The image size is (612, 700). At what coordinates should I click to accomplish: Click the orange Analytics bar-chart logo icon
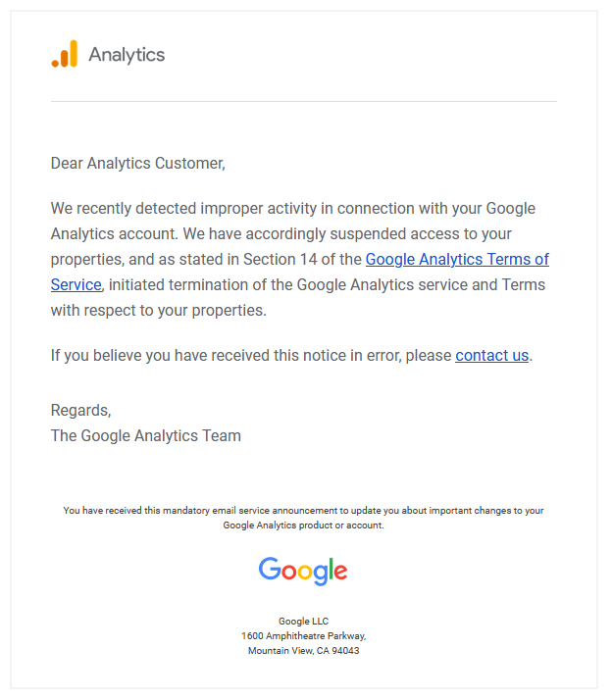click(x=65, y=55)
